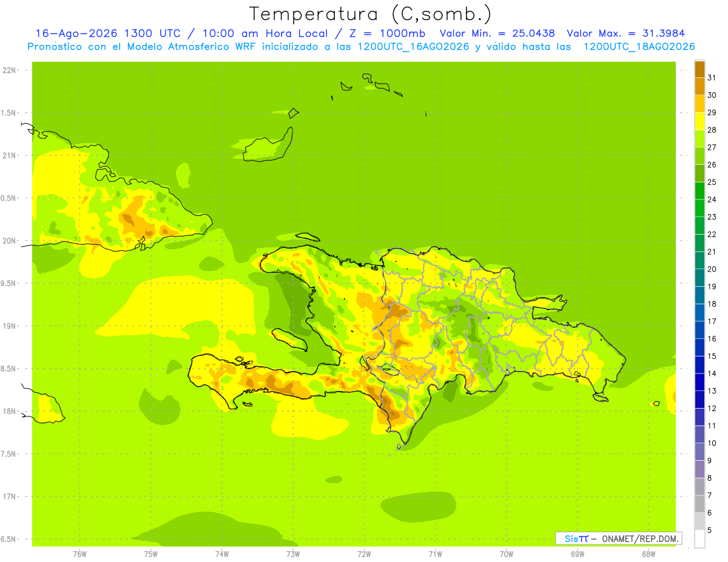The height and width of the screenshot is (562, 728).
Task: Click legend value "5"
Action: click(x=710, y=530)
